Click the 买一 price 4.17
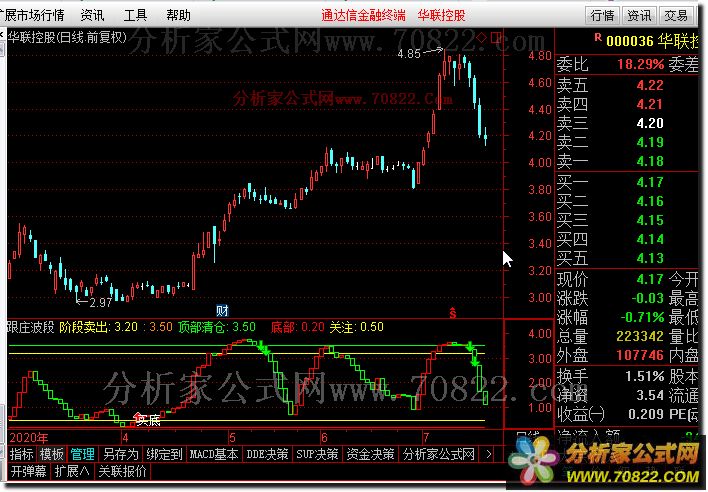Viewport: 708px width, 492px height. (x=650, y=182)
